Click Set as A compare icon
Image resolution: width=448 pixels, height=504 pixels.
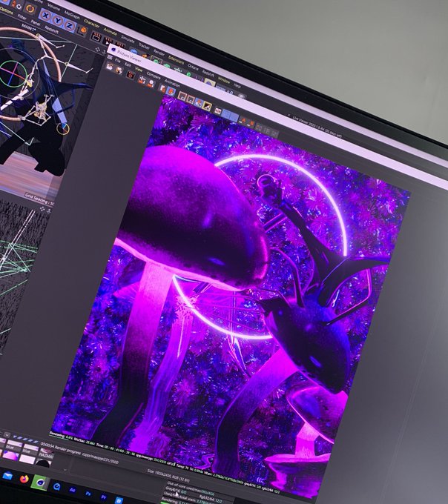(x=243, y=121)
